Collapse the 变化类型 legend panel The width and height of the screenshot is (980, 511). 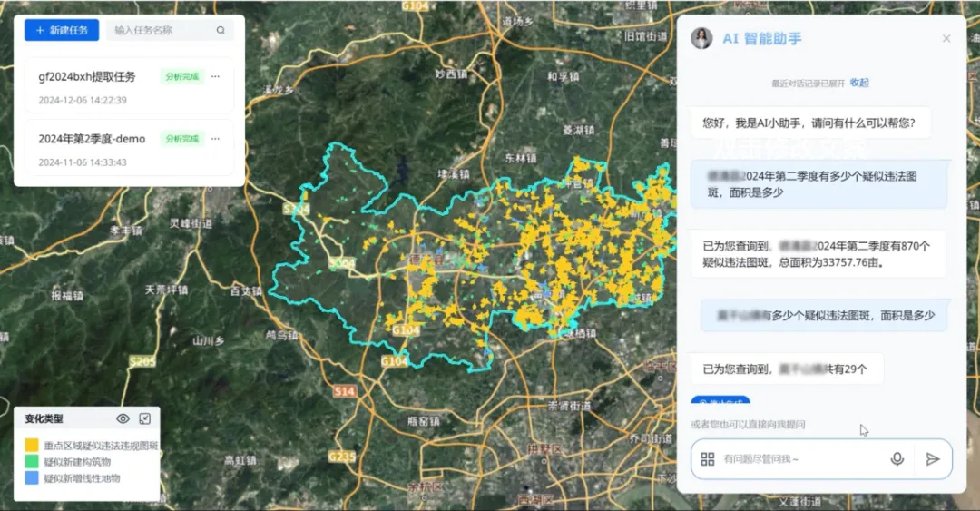click(x=144, y=418)
